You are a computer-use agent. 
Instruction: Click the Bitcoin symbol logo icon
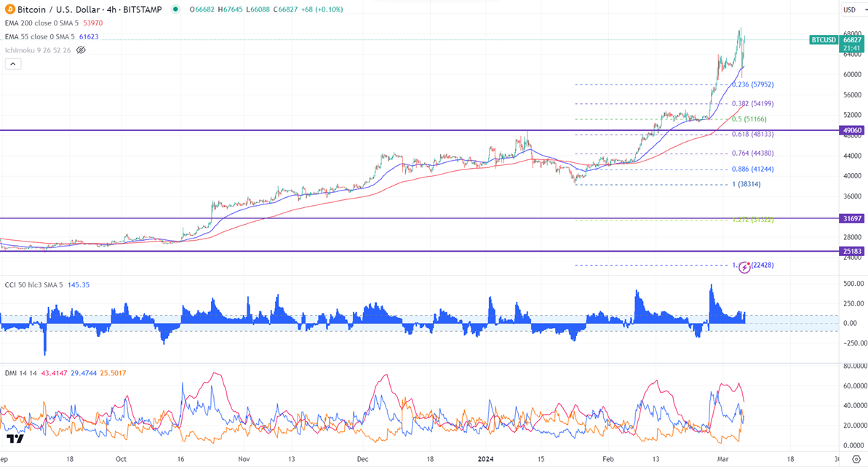[x=10, y=9]
